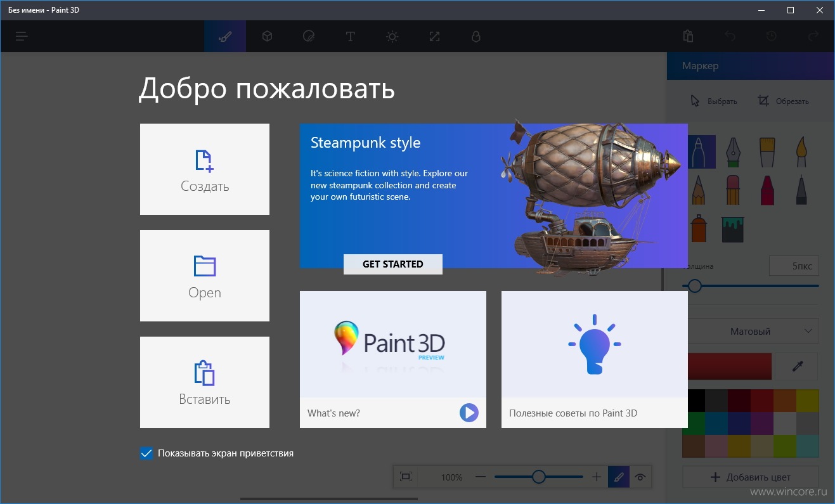Click the Полезные советы по Paint 3D label
835x504 pixels.
click(573, 413)
